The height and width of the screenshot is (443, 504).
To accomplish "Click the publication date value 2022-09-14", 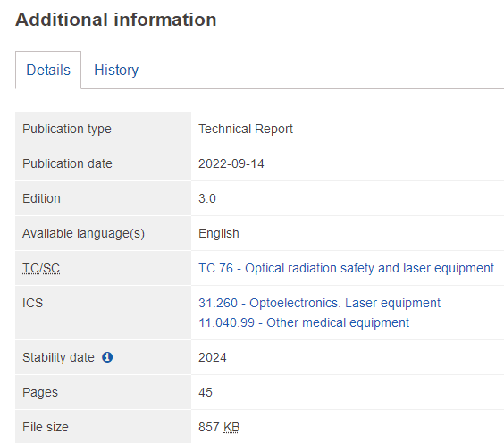I will (x=231, y=163).
